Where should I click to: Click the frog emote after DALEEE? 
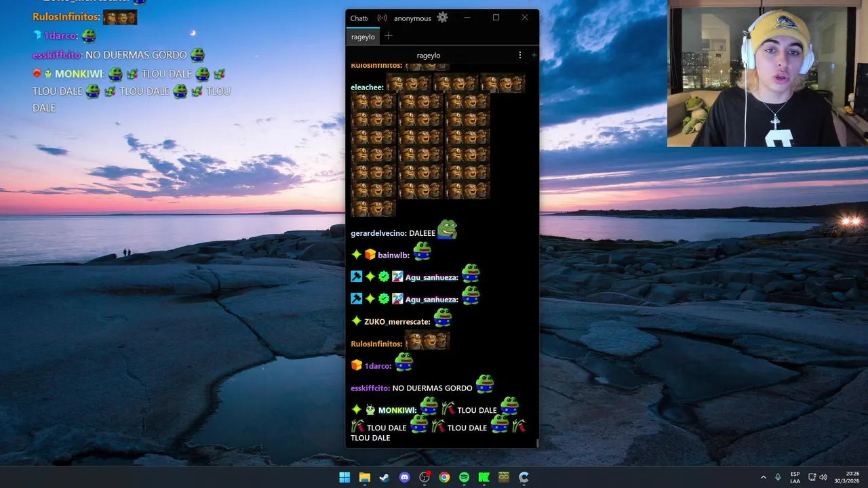pos(447,230)
